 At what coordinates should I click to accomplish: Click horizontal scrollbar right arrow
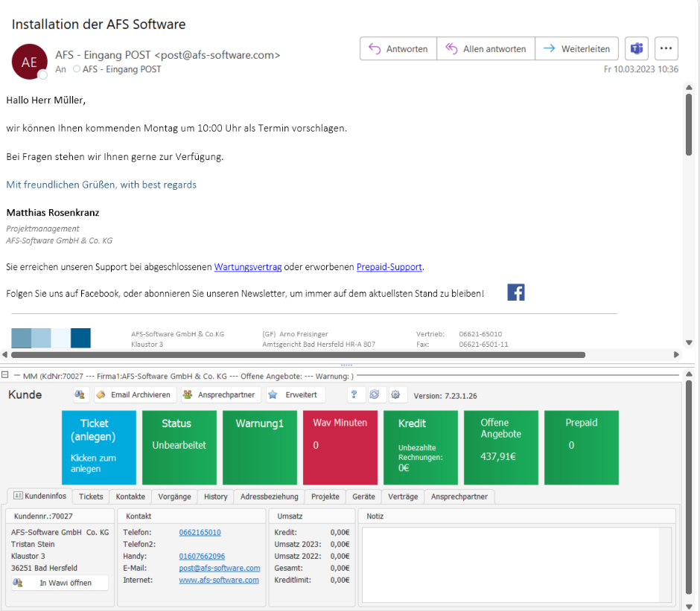(676, 355)
